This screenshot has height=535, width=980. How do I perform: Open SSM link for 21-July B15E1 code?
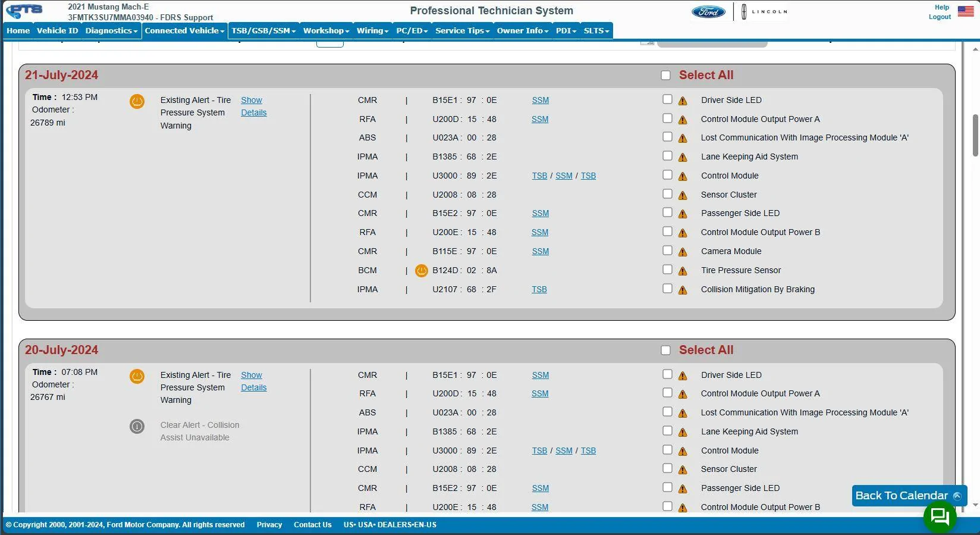[x=541, y=101]
